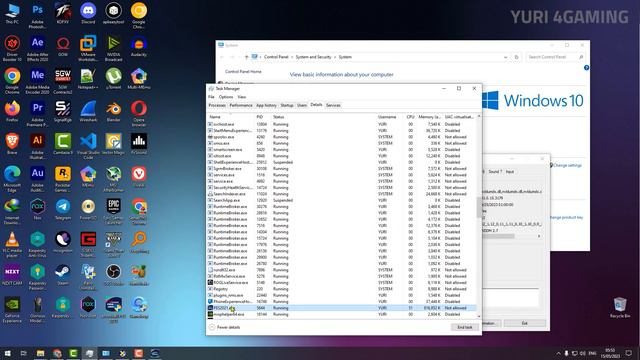Sort by the Memory column header
The height and width of the screenshot is (360, 640).
point(429,117)
